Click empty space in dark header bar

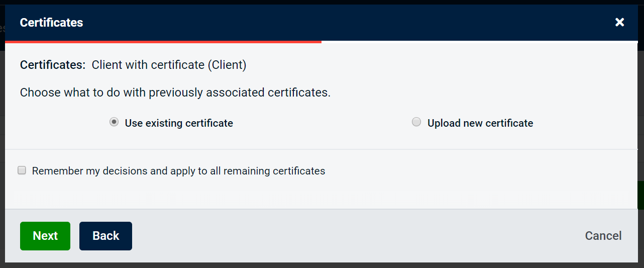[352, 23]
